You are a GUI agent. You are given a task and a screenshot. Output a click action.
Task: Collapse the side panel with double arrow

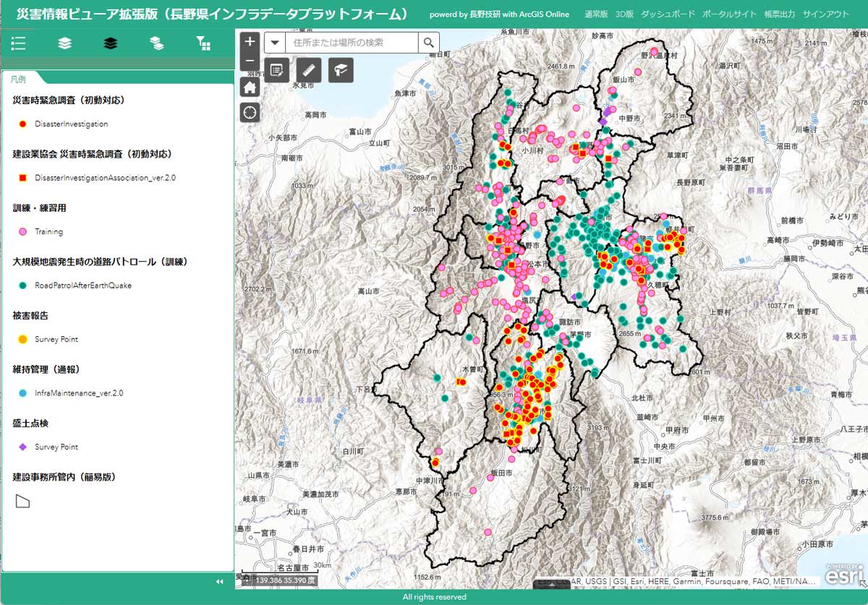pyautogui.click(x=220, y=581)
